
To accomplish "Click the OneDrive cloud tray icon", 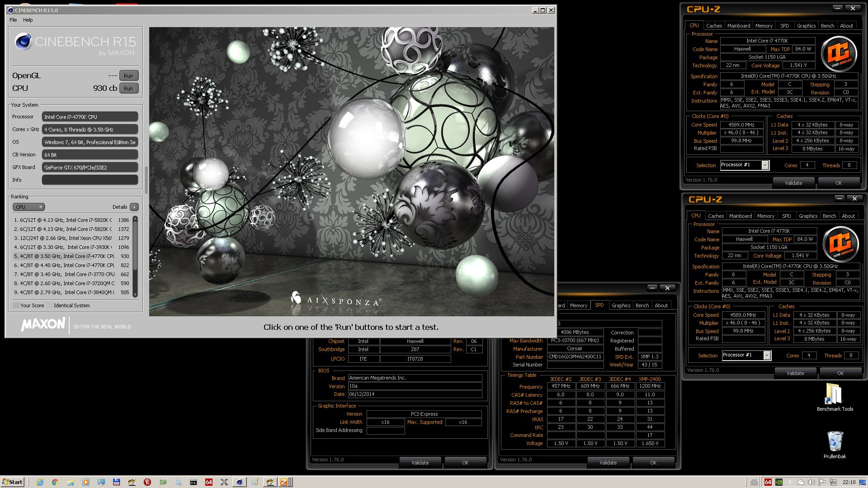I will pyautogui.click(x=801, y=482).
